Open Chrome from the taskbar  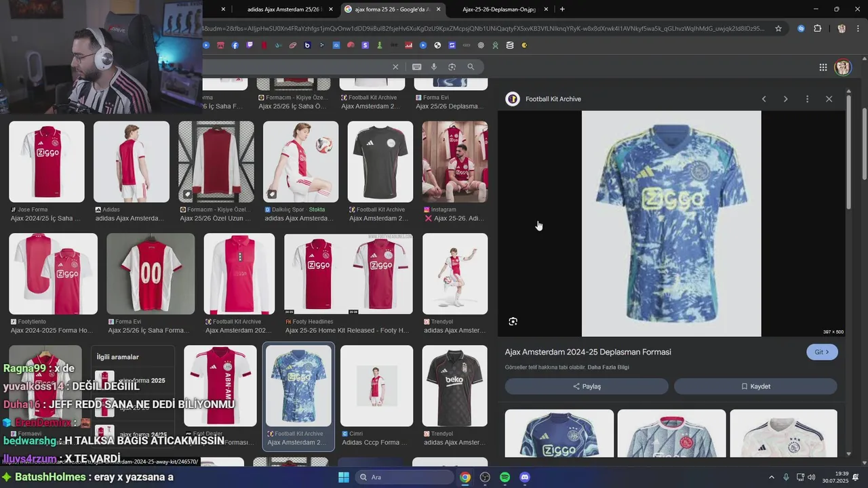pos(465,477)
